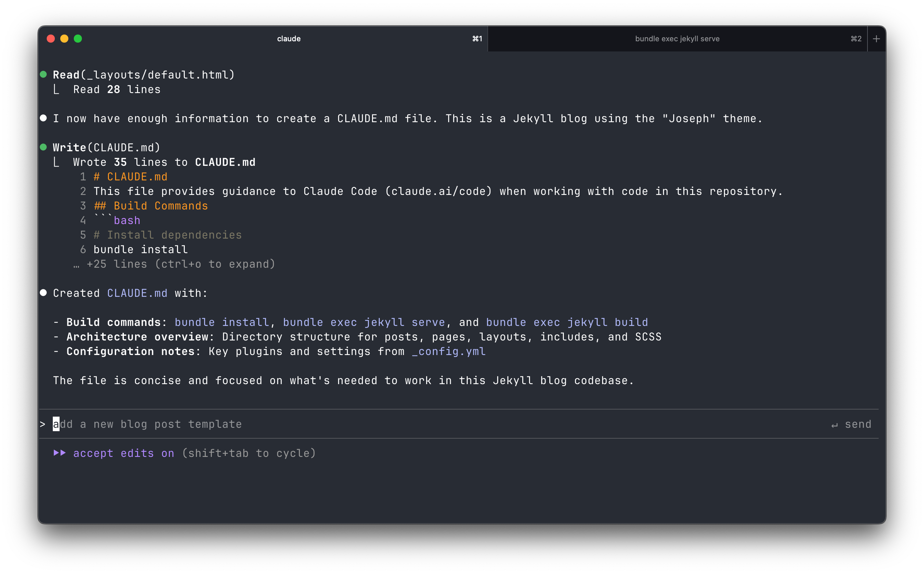Click the white bullet before 'I now have enough'

point(43,118)
